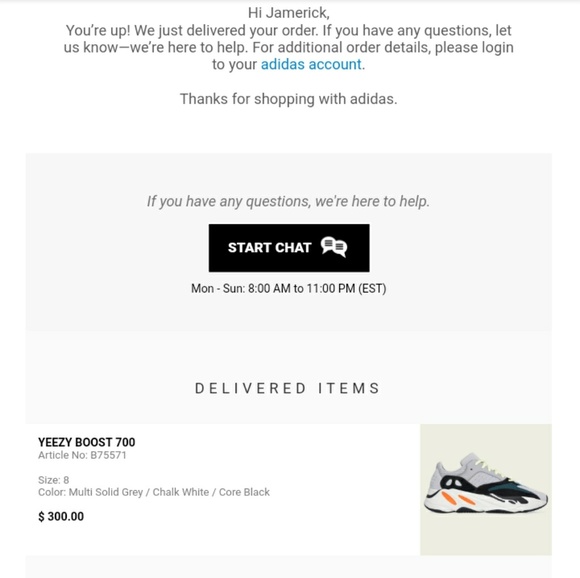Open the adidas account link
Viewport: 580px width, 578px height.
[x=311, y=64]
